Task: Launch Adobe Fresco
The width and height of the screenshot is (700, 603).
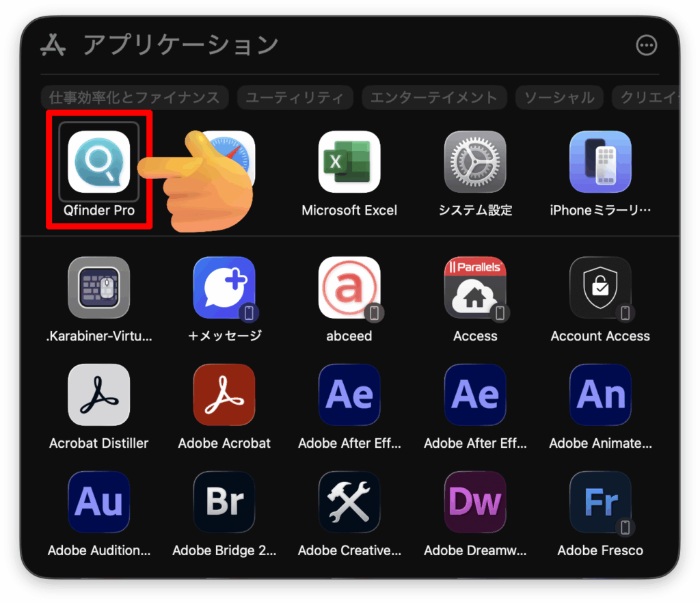Action: pyautogui.click(x=600, y=502)
